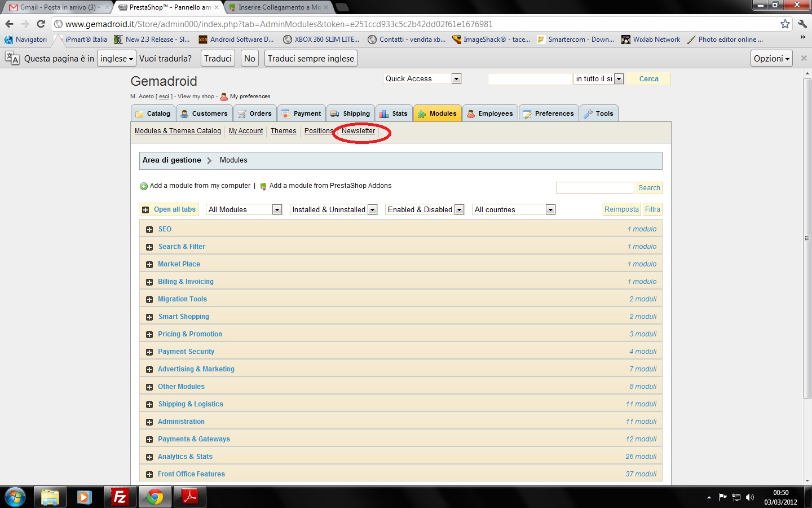Bookmark page with the star icon
812x508 pixels.
[x=785, y=24]
